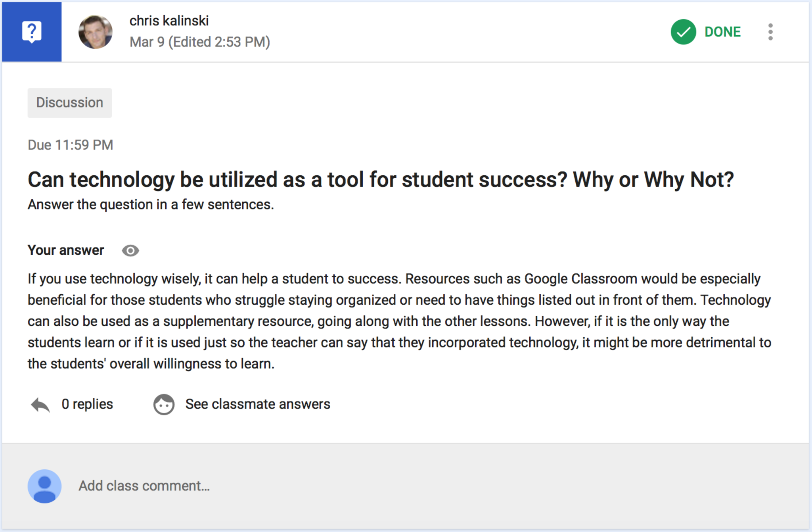Click the Due 11:59 PM text

click(x=70, y=145)
